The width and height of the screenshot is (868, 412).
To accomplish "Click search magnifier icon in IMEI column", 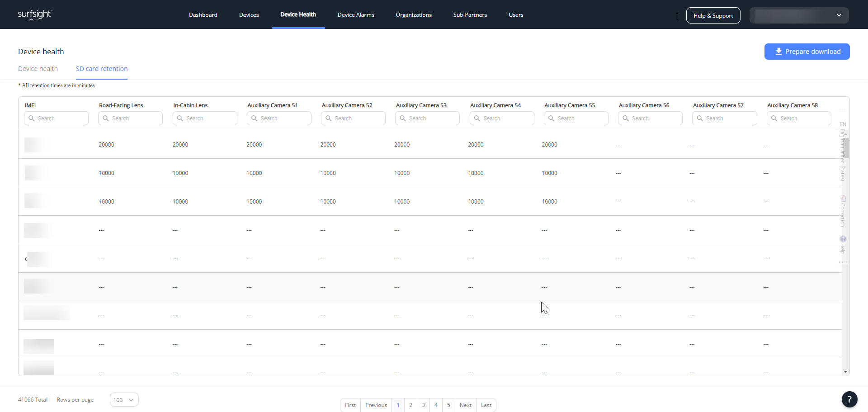I will coord(32,118).
